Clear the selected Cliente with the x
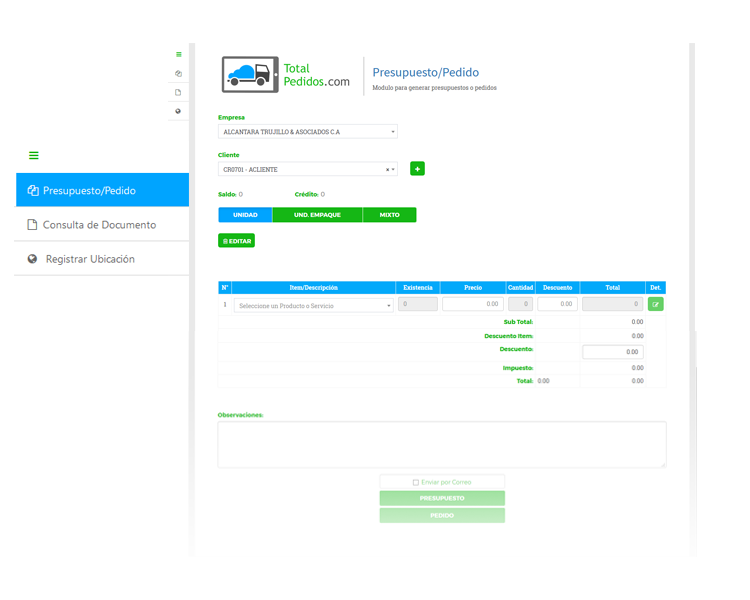 387,170
